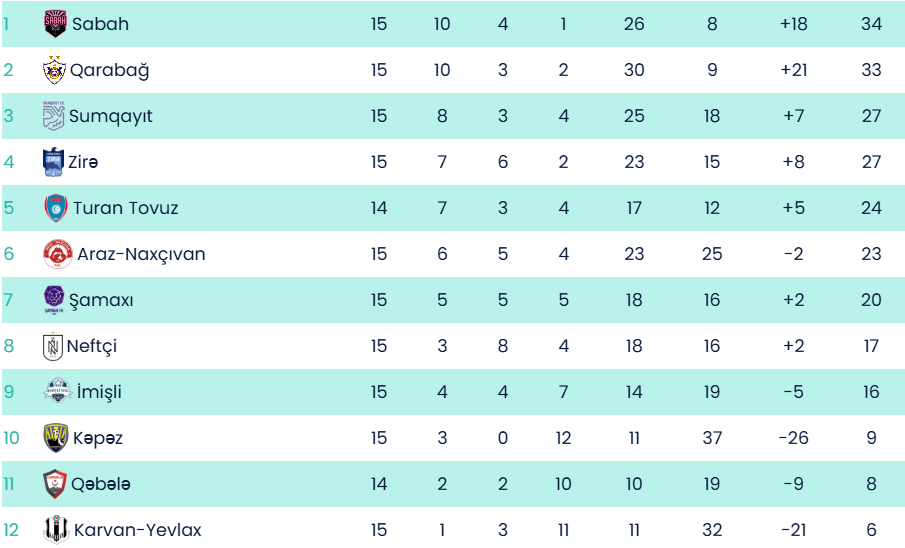Click the Kəpəz yellow crest
The image size is (905, 548).
(x=55, y=438)
